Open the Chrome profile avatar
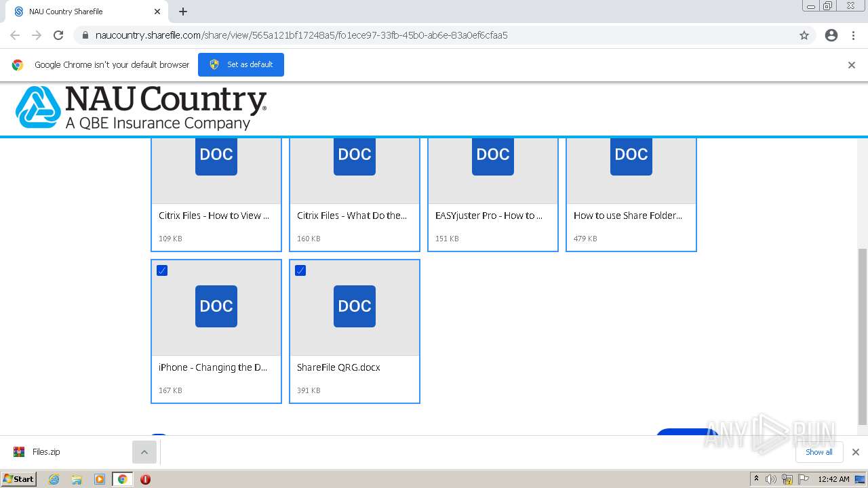 [x=831, y=35]
